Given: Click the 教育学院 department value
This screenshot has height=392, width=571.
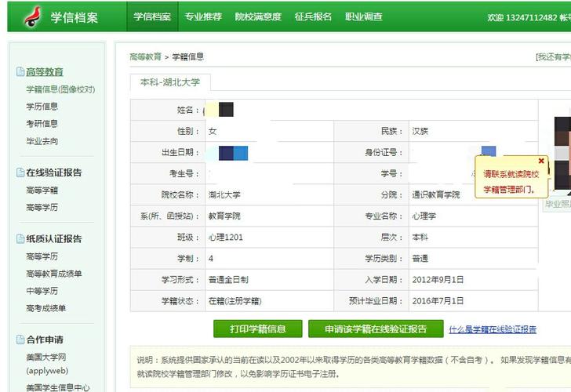Looking at the screenshot, I should (224, 216).
